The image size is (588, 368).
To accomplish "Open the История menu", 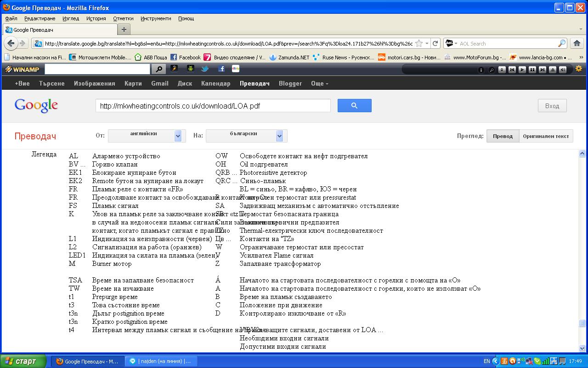I will (96, 18).
